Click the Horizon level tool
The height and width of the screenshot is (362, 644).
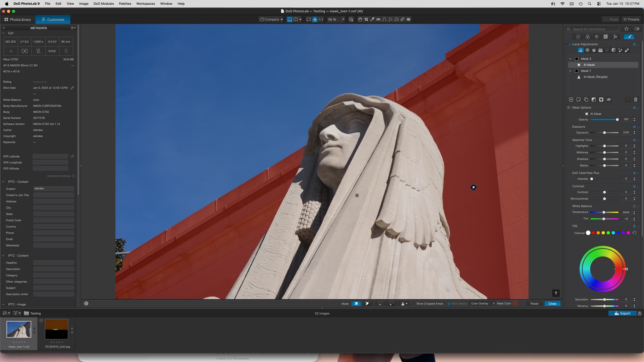[378, 19]
